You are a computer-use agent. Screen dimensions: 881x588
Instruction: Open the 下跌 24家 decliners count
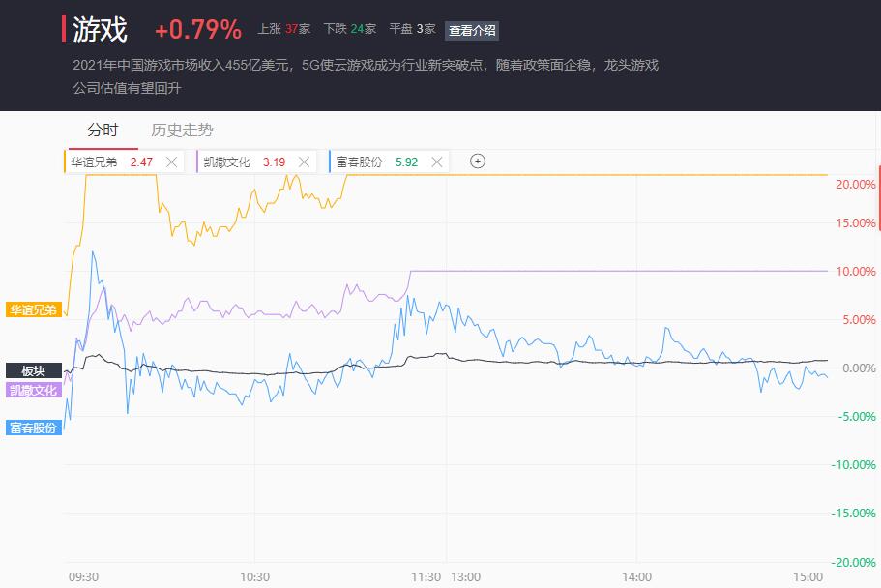[x=349, y=29]
